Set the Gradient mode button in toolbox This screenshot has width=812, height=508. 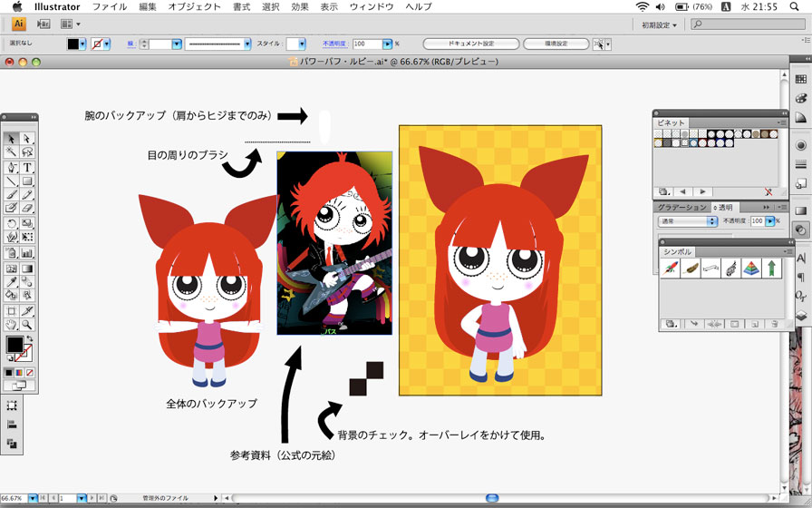coord(19,373)
